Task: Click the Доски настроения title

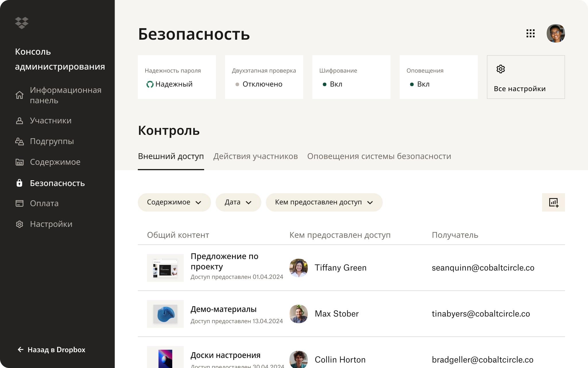Action: [226, 355]
